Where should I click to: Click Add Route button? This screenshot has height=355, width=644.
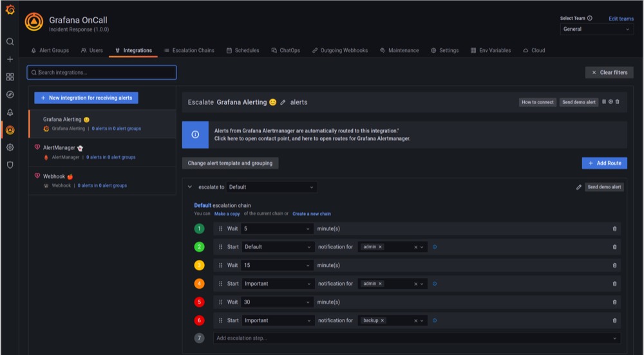coord(605,163)
